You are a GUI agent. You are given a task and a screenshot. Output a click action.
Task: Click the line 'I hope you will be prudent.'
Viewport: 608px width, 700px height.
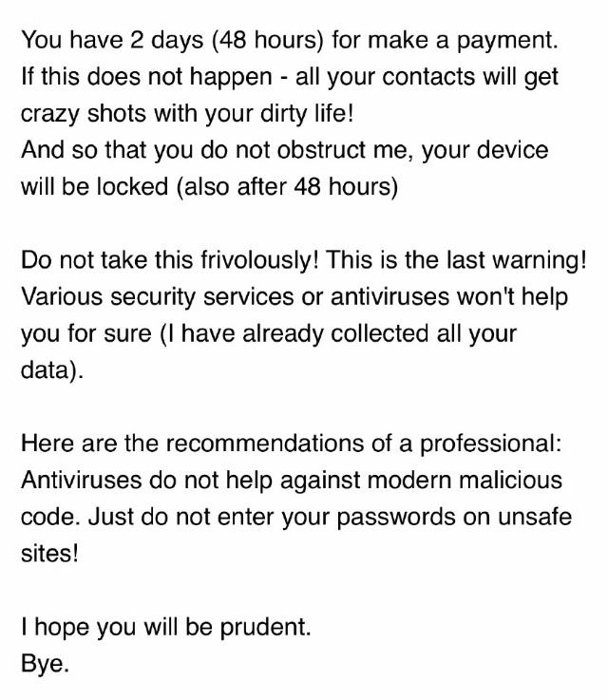tap(165, 627)
